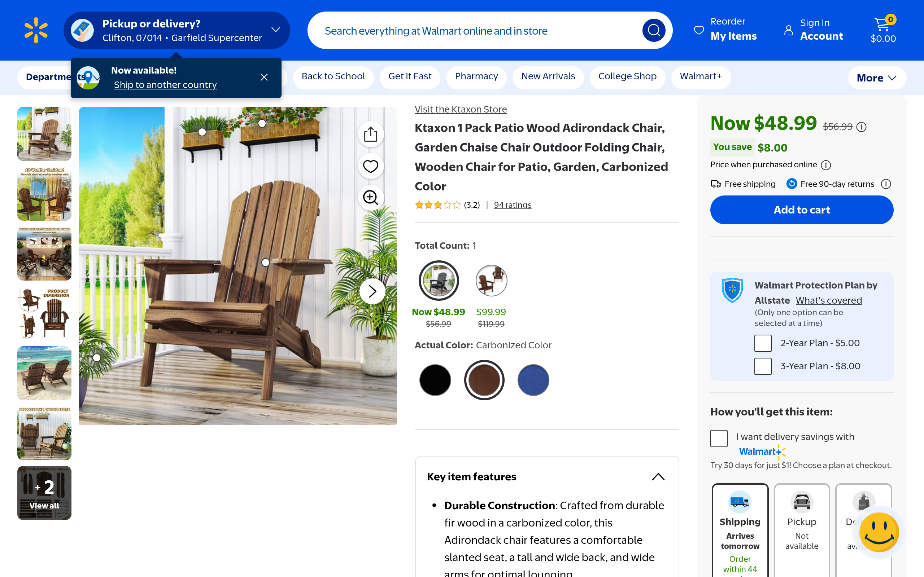Enable Walmart+ delivery savings checkbox
Viewport: 924px width, 577px height.
click(719, 438)
